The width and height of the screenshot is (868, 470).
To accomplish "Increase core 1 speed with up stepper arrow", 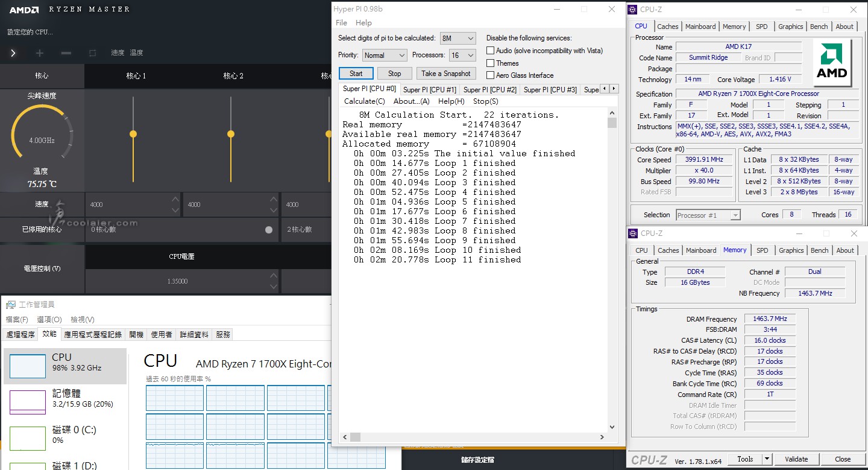I will (175, 199).
